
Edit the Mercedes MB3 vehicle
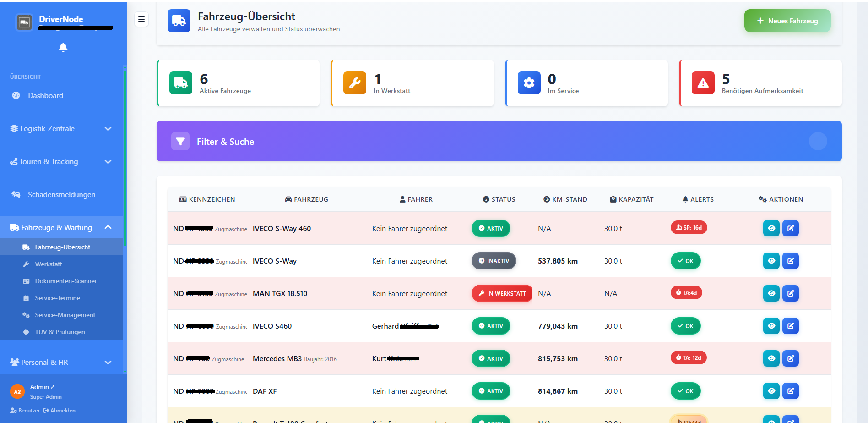(x=791, y=358)
